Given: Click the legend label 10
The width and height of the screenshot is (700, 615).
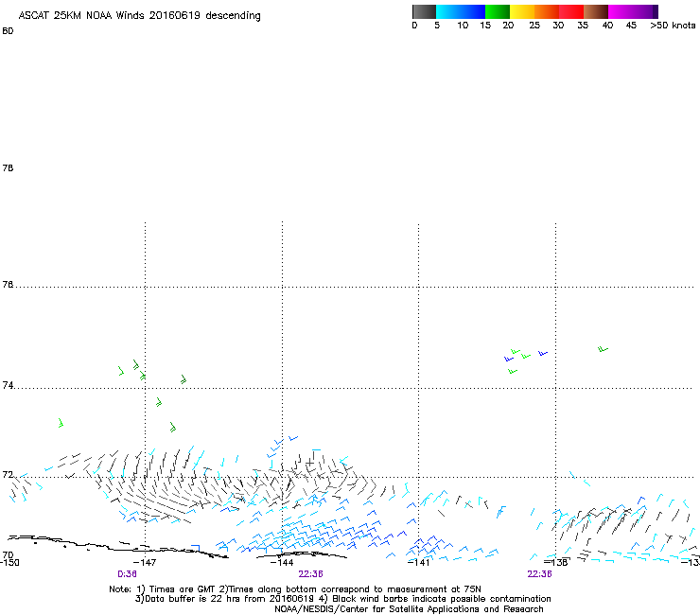Looking at the screenshot, I should pyautogui.click(x=463, y=26).
